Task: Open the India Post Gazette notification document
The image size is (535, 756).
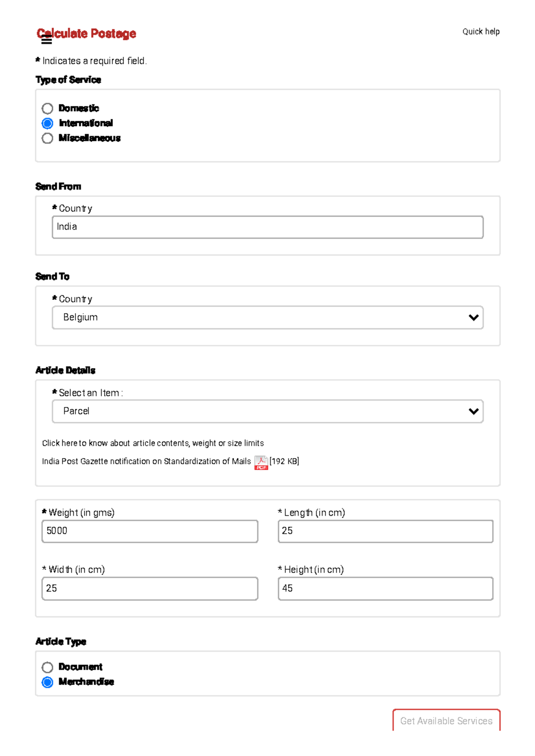Action: 146,462
